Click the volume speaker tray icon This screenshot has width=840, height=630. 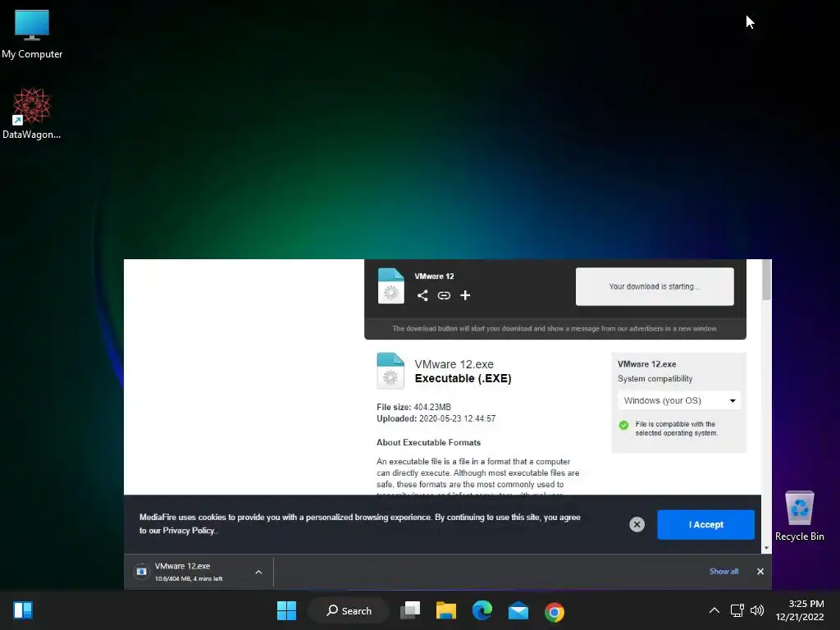coord(757,610)
